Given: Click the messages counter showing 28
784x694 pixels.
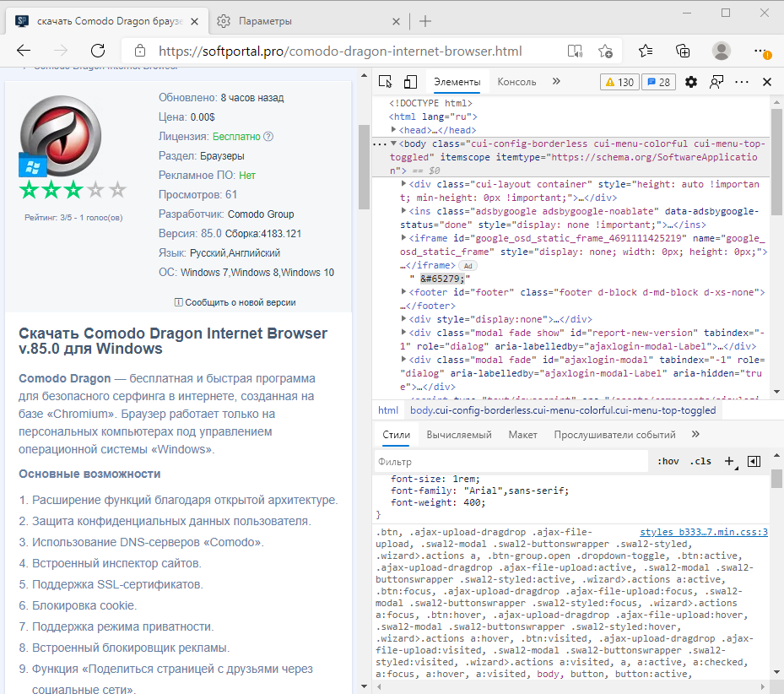Looking at the screenshot, I should click(x=658, y=82).
